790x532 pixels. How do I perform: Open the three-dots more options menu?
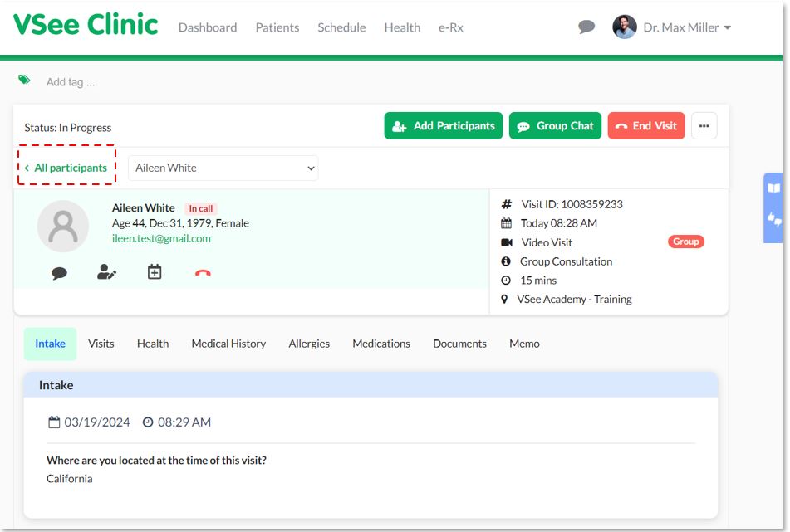point(704,126)
